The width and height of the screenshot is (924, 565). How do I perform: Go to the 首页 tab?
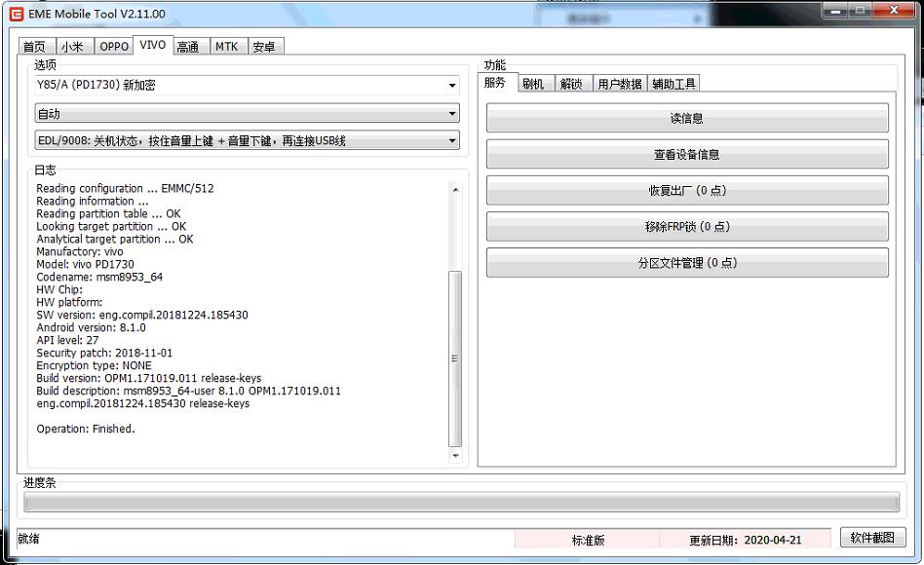[x=34, y=47]
